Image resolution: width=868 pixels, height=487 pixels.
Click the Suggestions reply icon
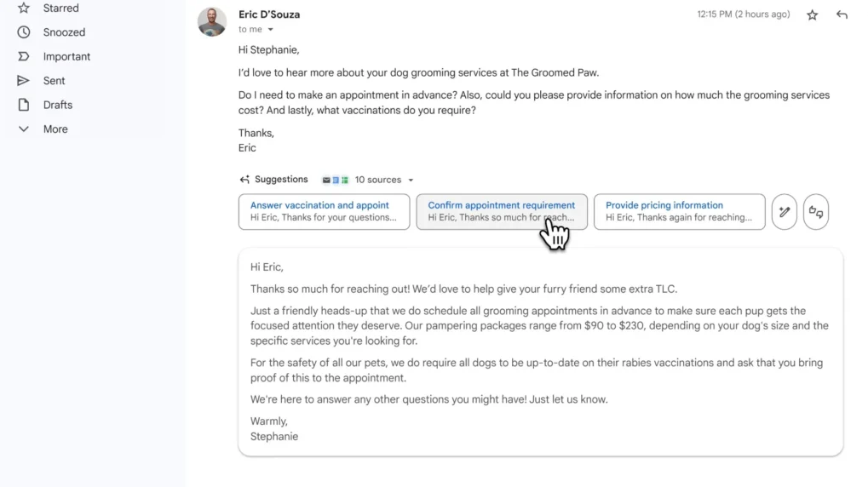(x=244, y=180)
